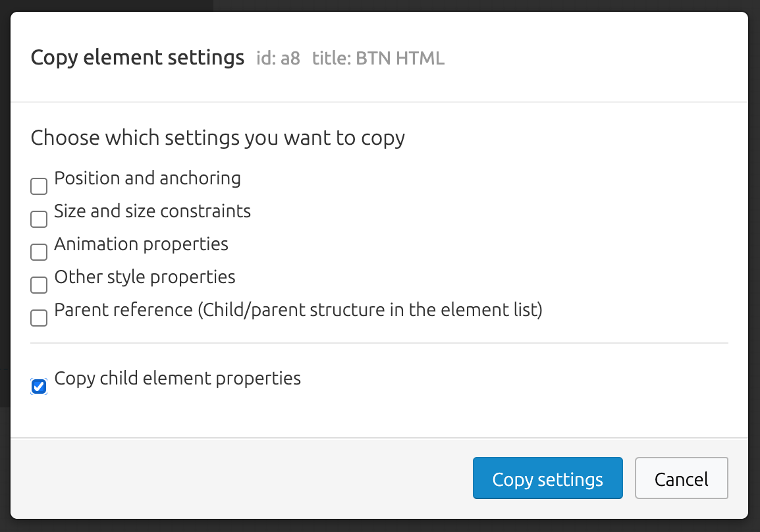Tick the Parent reference checkbox
760x532 pixels.
(39, 318)
